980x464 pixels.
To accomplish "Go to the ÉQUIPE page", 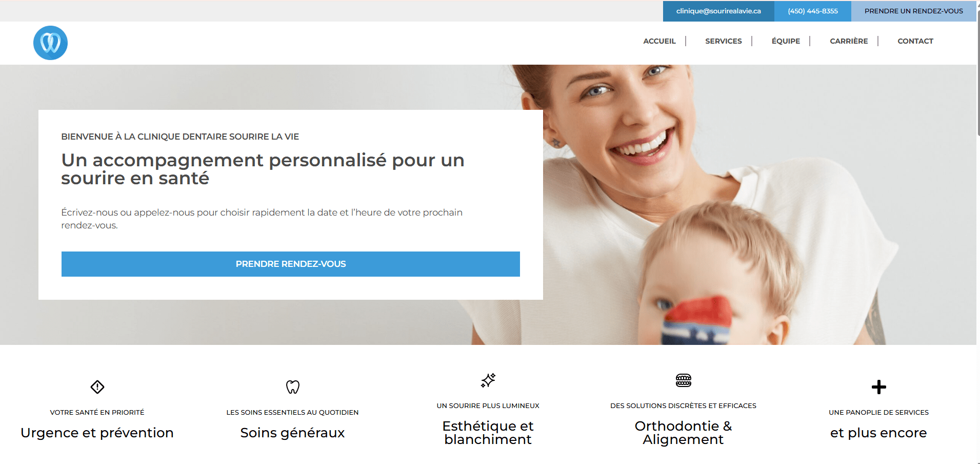I will coord(786,41).
